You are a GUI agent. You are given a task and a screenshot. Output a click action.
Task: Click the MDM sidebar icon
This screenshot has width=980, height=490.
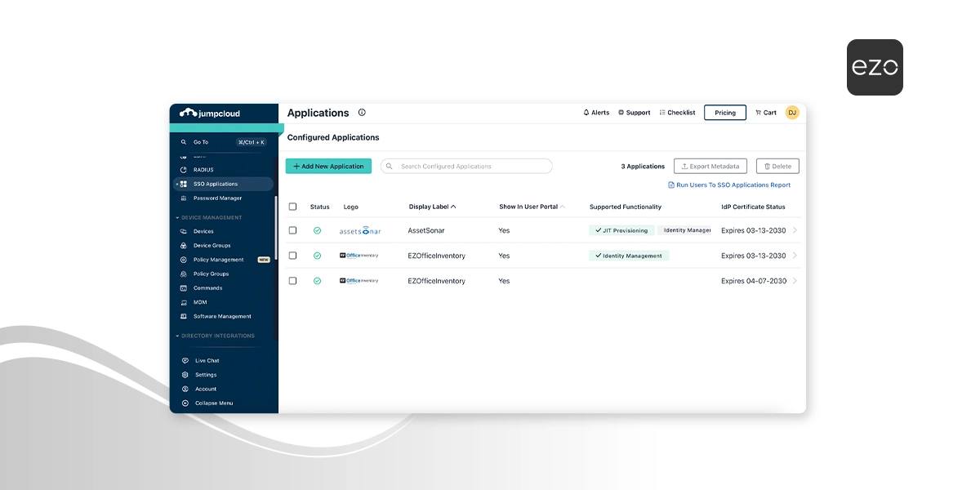(x=185, y=301)
